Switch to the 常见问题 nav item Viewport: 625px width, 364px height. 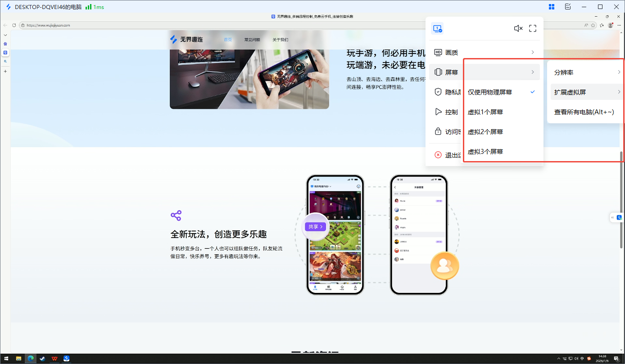coord(253,39)
